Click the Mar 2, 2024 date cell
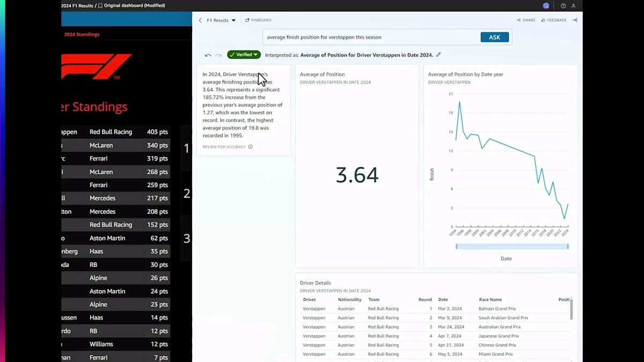 coord(450,309)
